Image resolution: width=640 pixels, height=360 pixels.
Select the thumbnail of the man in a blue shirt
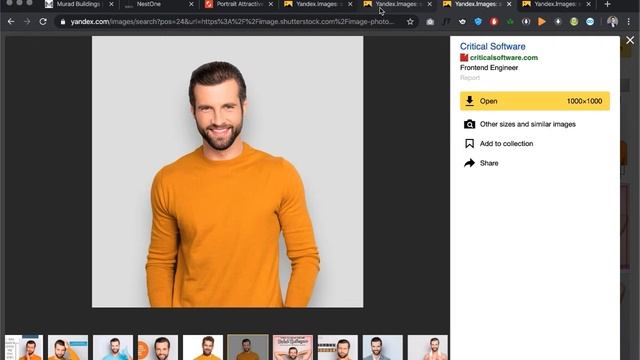pos(113,347)
